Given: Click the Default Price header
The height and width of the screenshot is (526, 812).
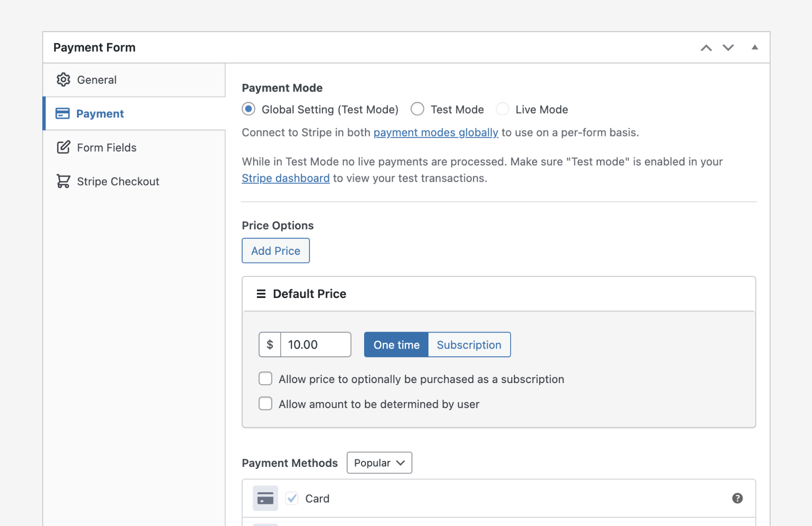Looking at the screenshot, I should coord(499,294).
